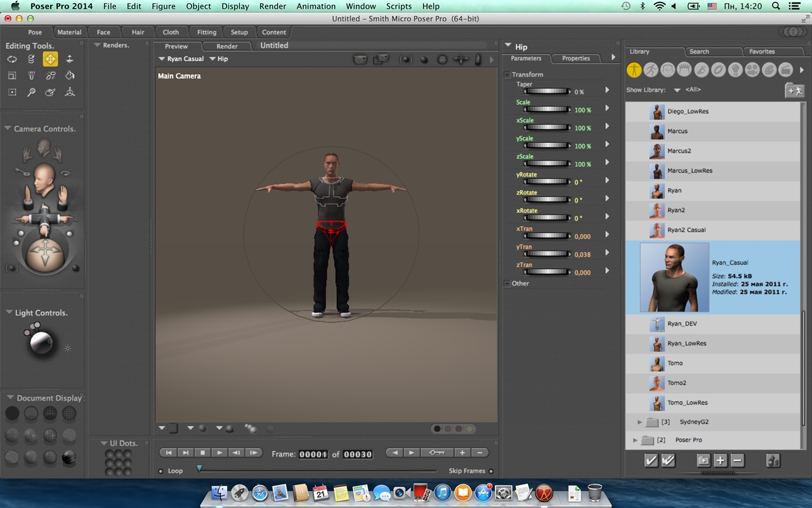Expand the Poser Pro folder
This screenshot has height=508, width=812.
pyautogui.click(x=635, y=439)
